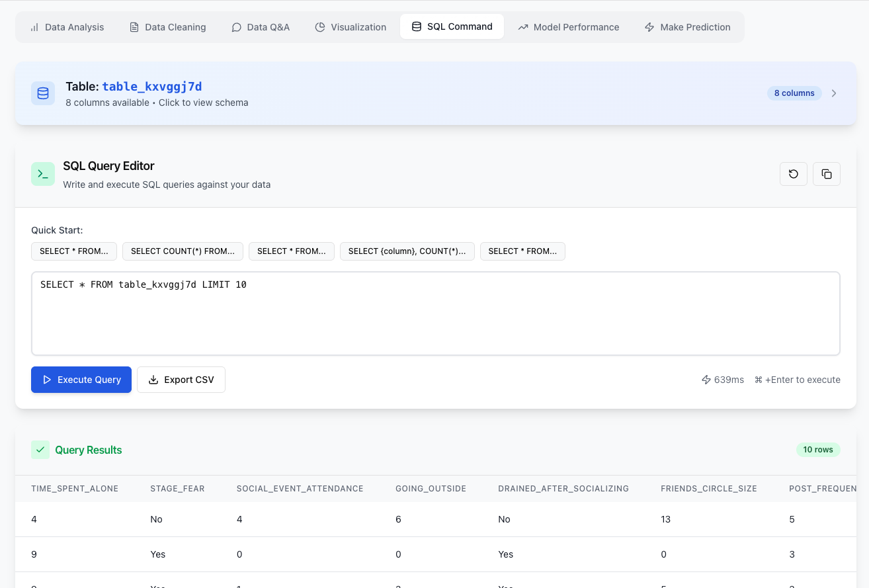Click the '+Enter to execute' shortcut hint

point(798,380)
